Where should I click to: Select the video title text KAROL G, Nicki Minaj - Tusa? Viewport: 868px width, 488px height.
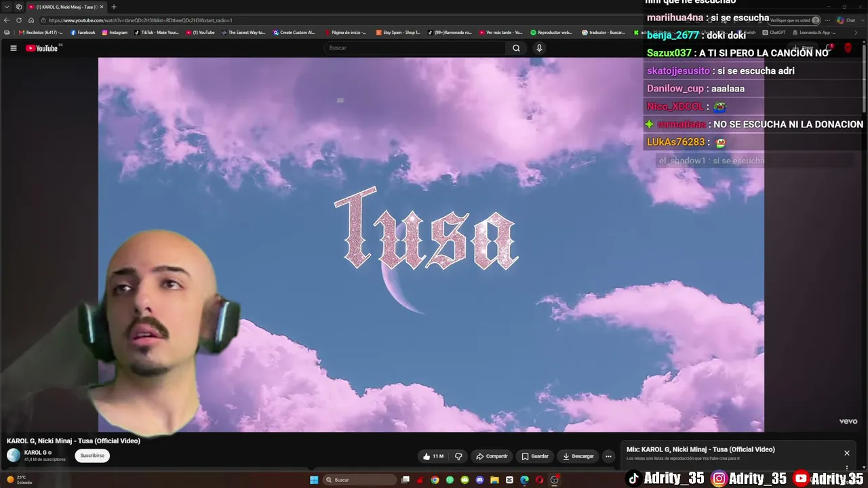pos(73,441)
